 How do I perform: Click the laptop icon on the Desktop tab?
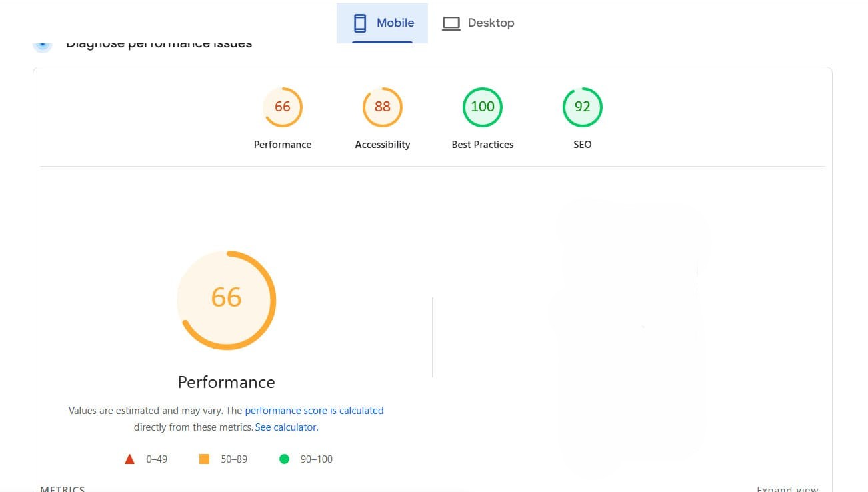pyautogui.click(x=451, y=22)
